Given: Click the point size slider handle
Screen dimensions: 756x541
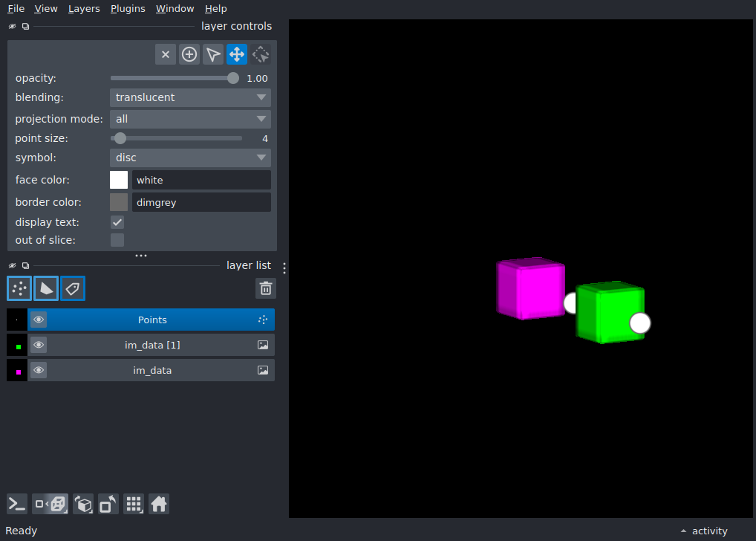Looking at the screenshot, I should pyautogui.click(x=120, y=138).
